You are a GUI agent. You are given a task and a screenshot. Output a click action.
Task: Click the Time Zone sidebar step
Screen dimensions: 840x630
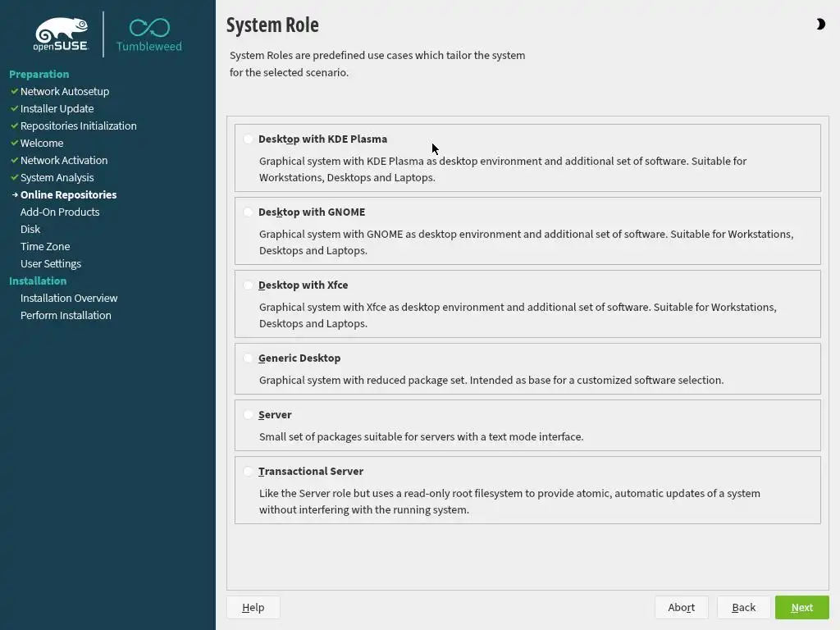[45, 246]
